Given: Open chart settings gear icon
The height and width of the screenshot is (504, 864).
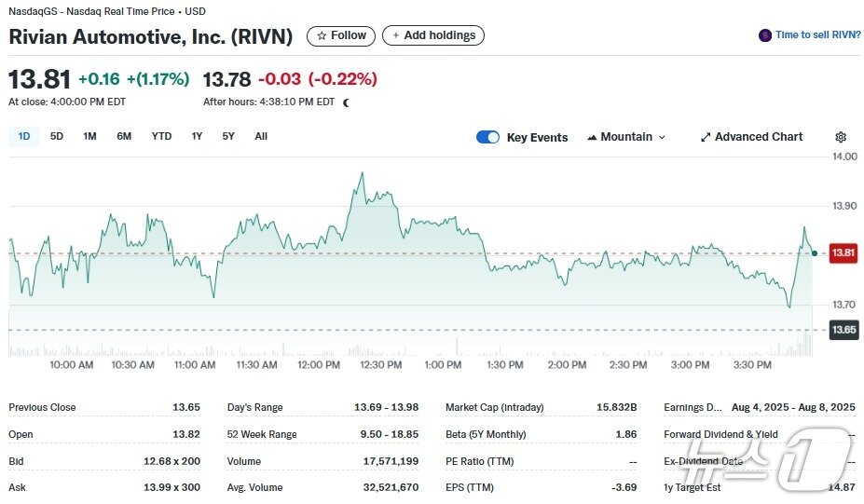Looking at the screenshot, I should 841,137.
